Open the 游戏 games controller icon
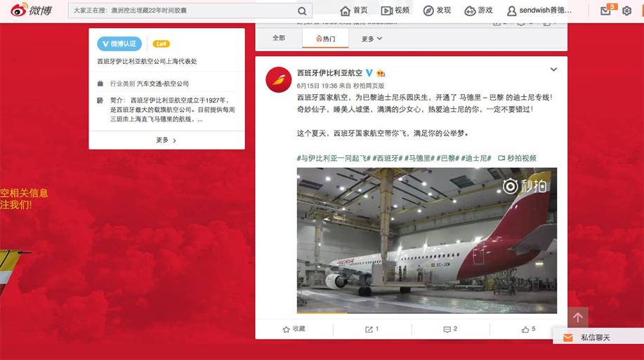This screenshot has height=360, width=644. pos(470,11)
